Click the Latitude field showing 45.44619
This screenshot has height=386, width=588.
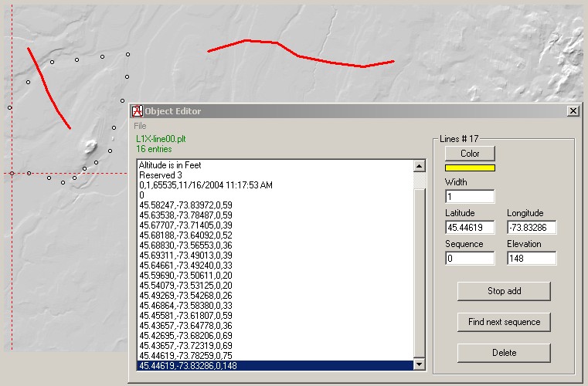click(x=470, y=228)
